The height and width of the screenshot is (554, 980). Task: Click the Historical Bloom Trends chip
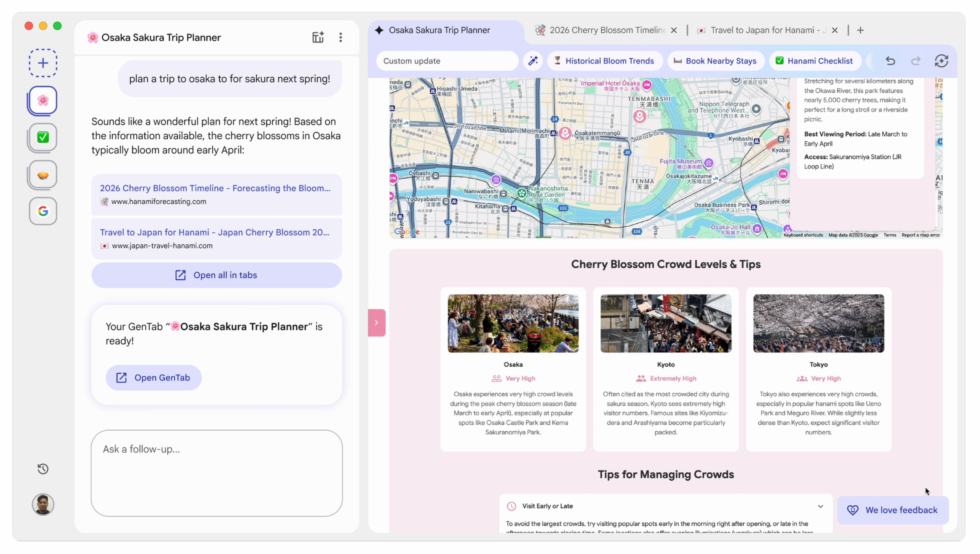[x=604, y=61]
